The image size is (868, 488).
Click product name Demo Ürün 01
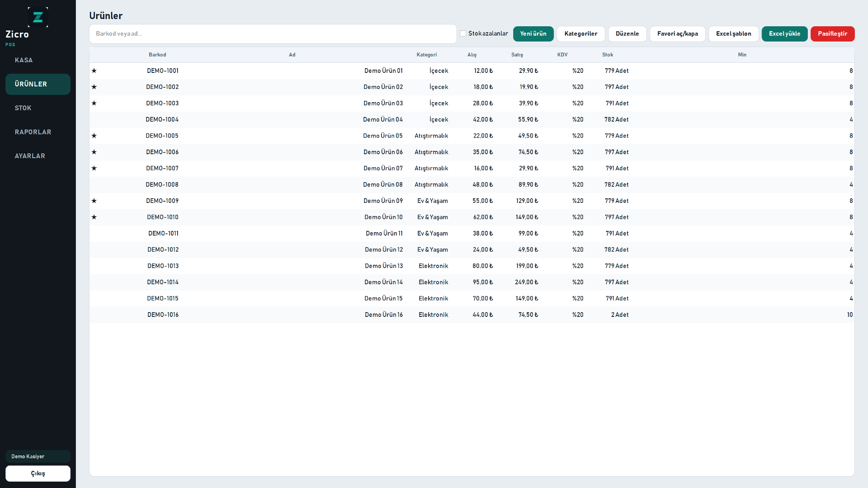(x=384, y=71)
